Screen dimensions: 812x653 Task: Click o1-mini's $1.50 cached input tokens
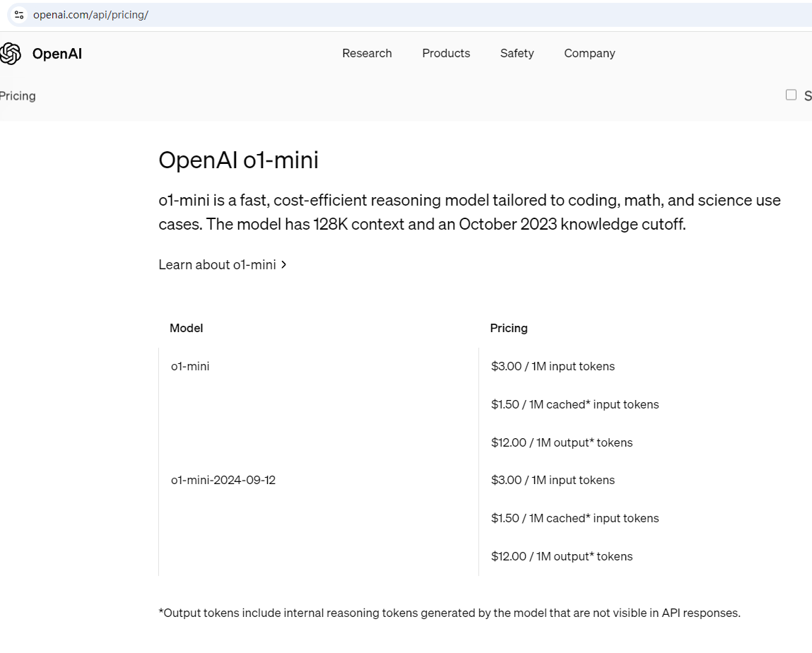[x=575, y=404]
